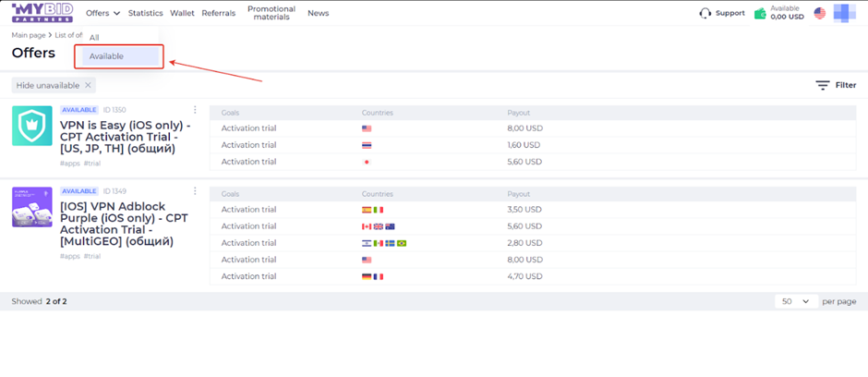The image size is (868, 377).
Task: Click the AVAILABLE badge on offer 1350
Action: coord(79,110)
